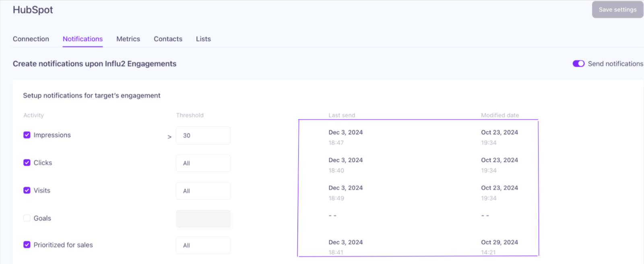Go to the Contacts tab

tap(168, 39)
